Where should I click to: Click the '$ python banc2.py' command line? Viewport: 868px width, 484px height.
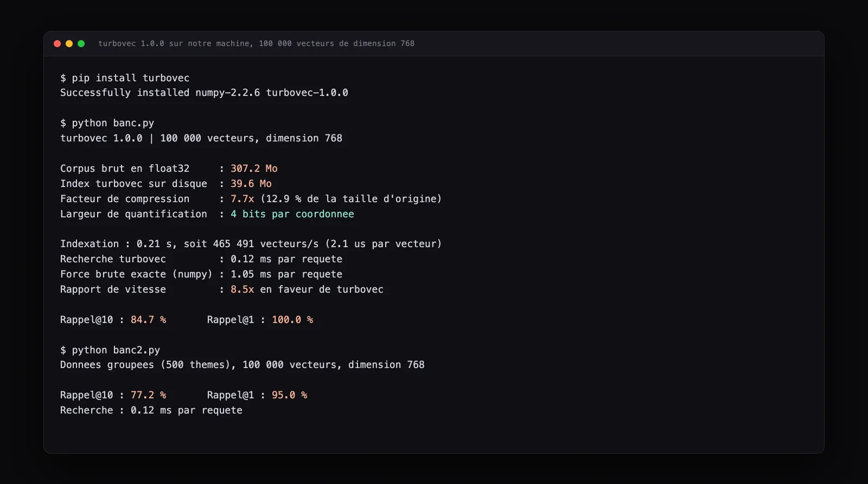[x=110, y=350]
